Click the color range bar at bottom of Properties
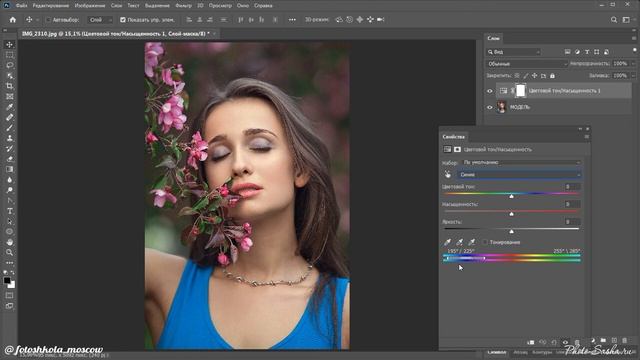 pos(511,258)
